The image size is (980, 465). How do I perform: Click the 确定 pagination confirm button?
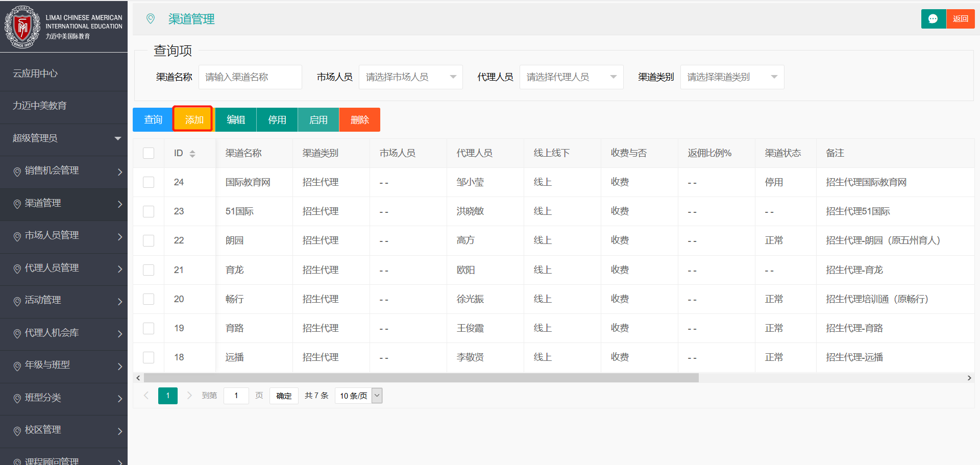(284, 396)
